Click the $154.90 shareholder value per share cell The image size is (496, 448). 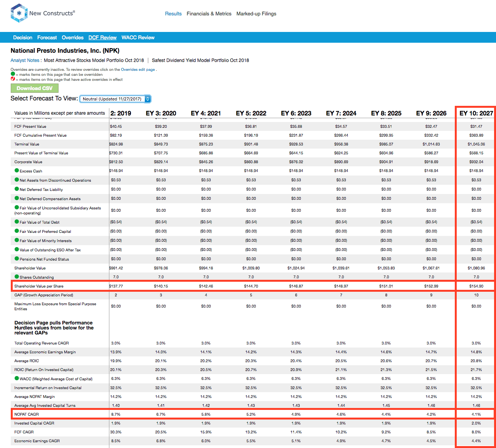[476, 286]
